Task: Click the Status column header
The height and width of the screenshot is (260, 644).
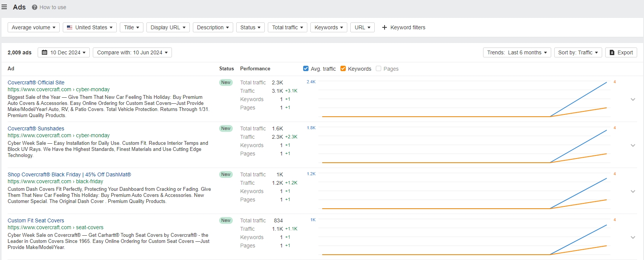Action: pyautogui.click(x=226, y=68)
